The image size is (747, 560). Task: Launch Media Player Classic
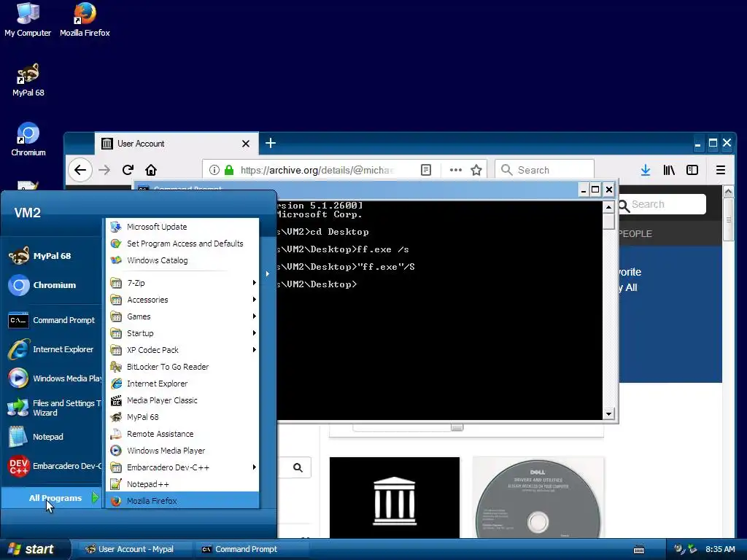pos(182,400)
